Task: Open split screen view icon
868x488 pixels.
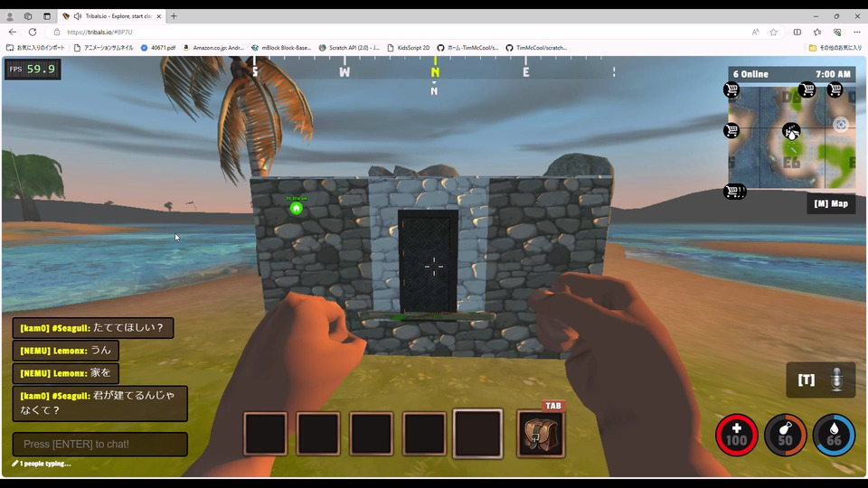Action: click(x=797, y=33)
